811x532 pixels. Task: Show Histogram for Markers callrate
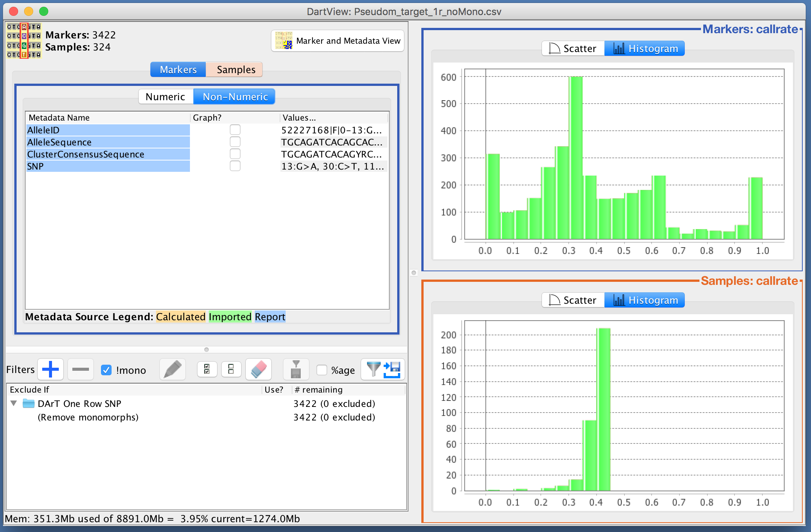pos(645,49)
